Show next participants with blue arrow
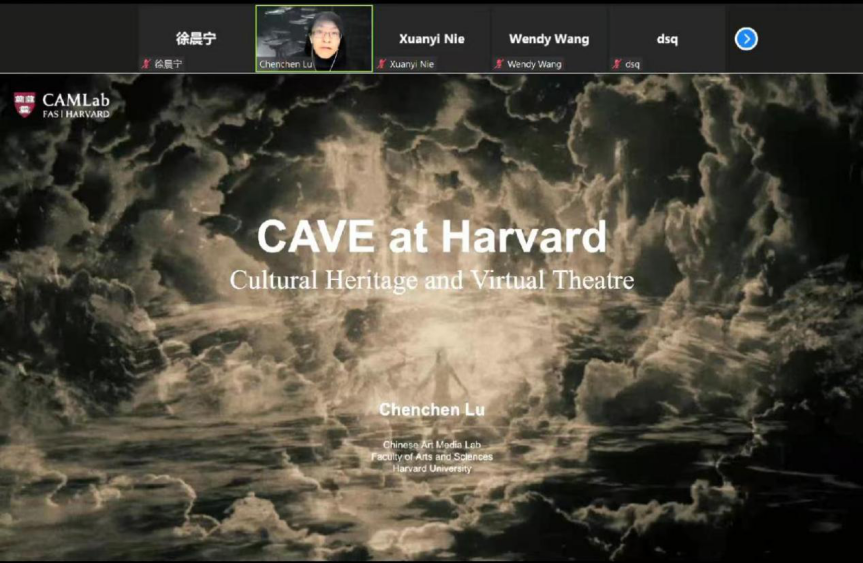This screenshot has height=563, width=863. pyautogui.click(x=746, y=39)
